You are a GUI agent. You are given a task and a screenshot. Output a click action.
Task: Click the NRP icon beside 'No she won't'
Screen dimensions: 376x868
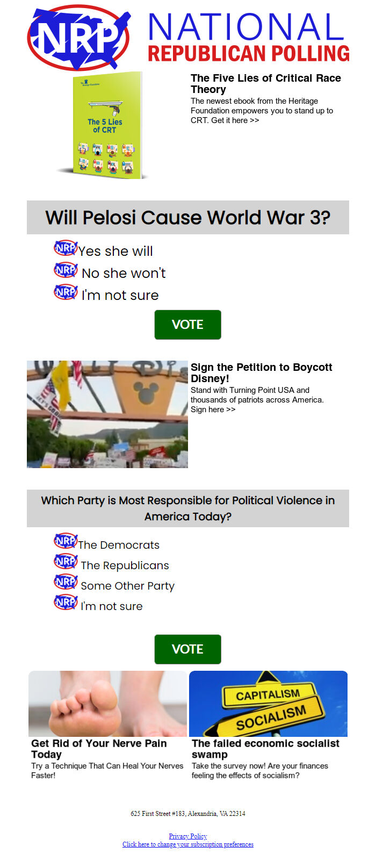click(64, 269)
